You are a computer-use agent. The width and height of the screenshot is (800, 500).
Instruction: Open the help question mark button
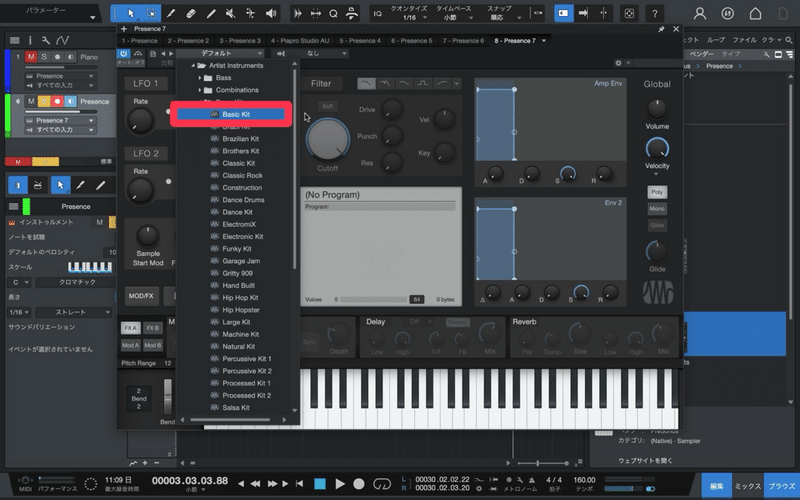(655, 14)
